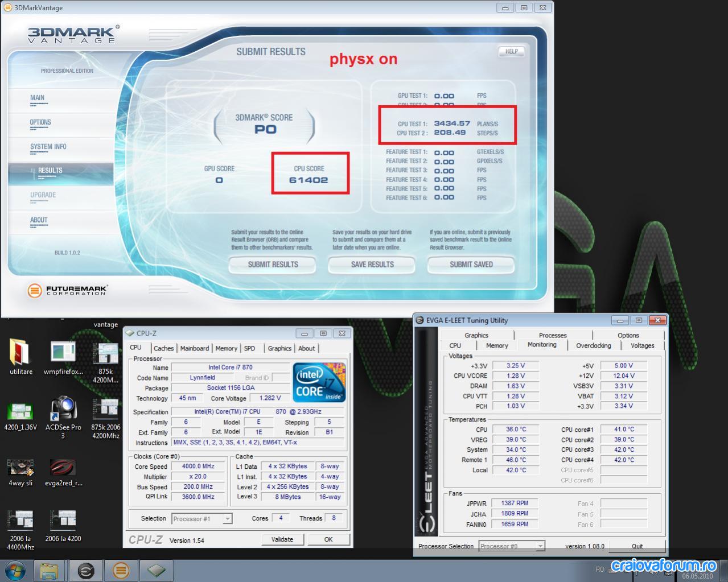The height and width of the screenshot is (582, 728).
Task: Switch to 3DMark Vantage taskbar icon
Action: point(121,571)
